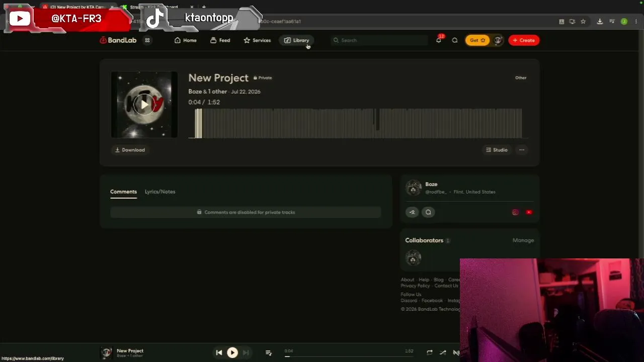
Task: Select the orange Get membership button
Action: click(x=477, y=40)
